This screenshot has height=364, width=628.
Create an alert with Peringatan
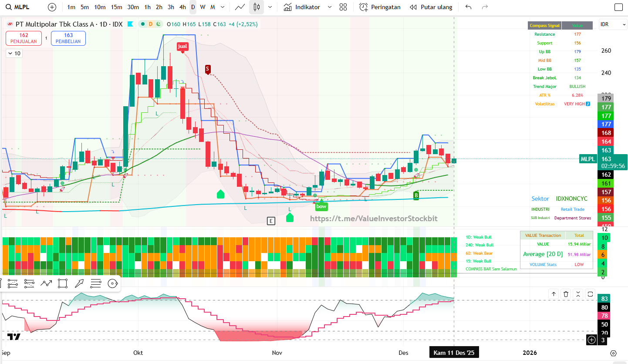380,7
